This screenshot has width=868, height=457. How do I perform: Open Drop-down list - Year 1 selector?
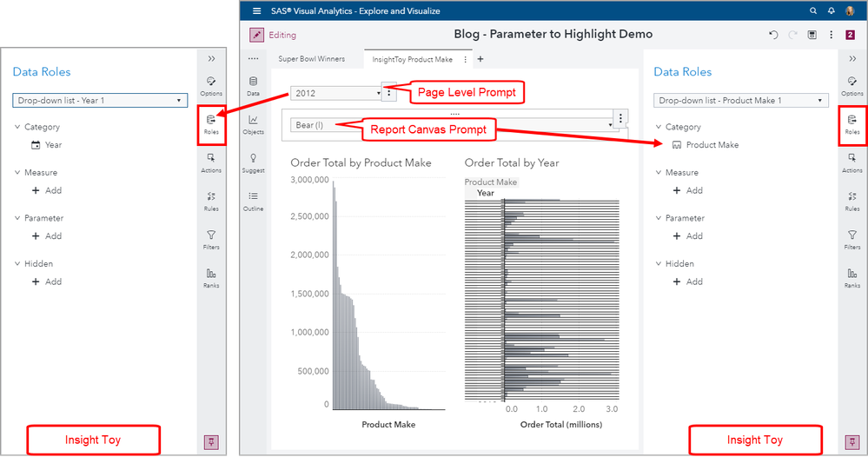(x=100, y=100)
